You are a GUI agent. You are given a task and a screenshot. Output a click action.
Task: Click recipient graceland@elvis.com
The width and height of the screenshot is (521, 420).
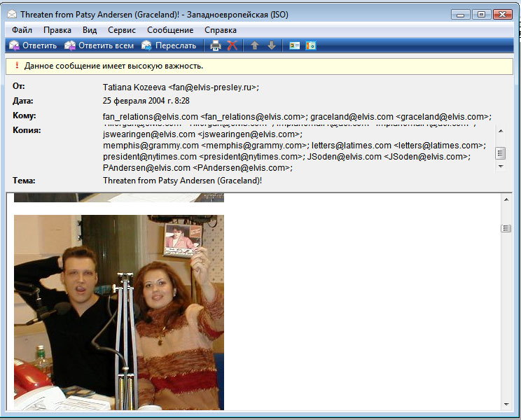tap(401, 117)
